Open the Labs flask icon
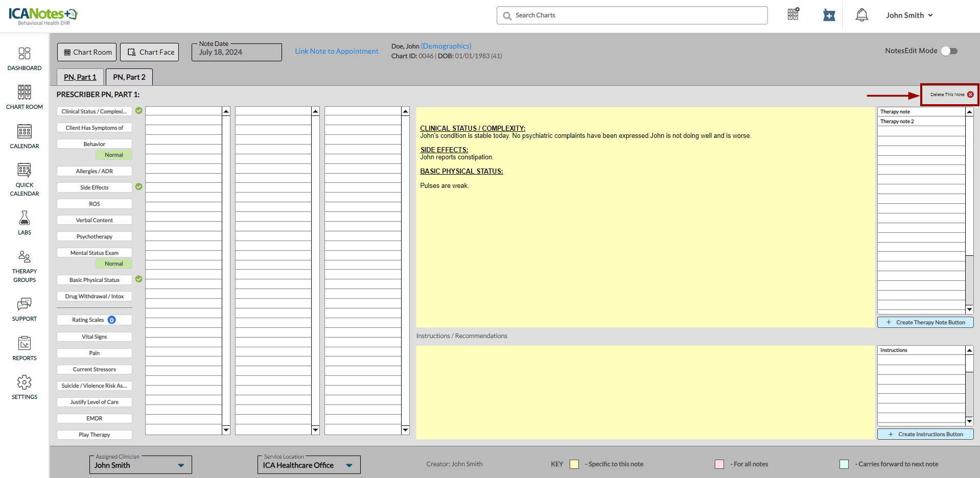Viewport: 980px width, 478px height. click(x=25, y=223)
